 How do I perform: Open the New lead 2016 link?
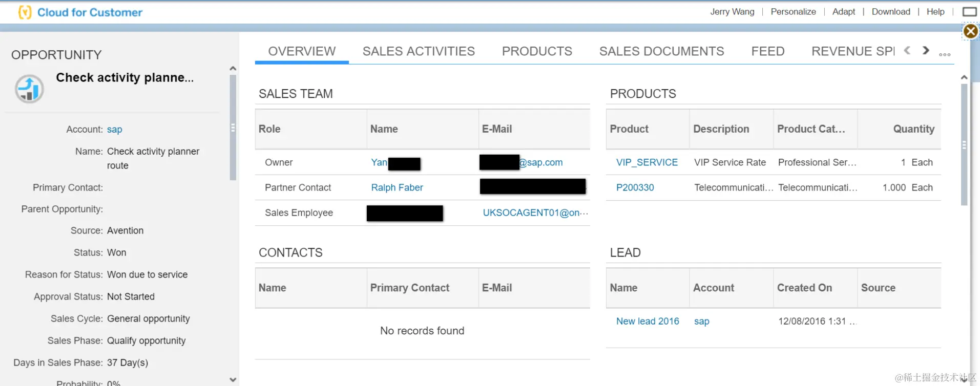pos(648,321)
